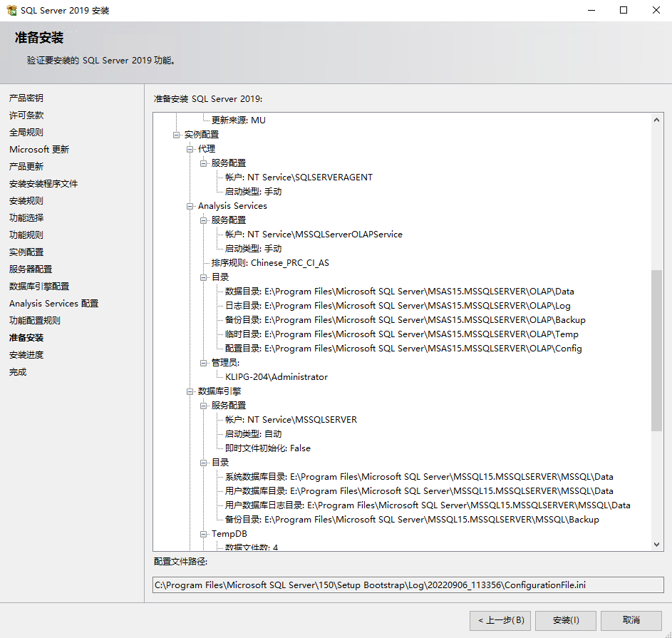Select 全局规则 step in sidebar

coord(26,133)
